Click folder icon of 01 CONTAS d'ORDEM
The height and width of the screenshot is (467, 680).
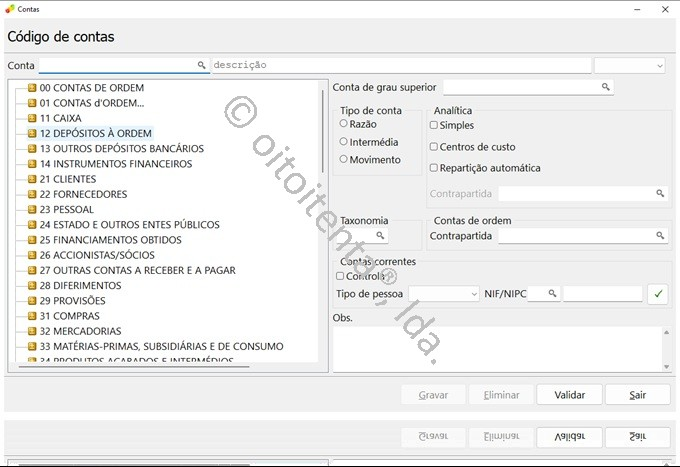(x=32, y=103)
